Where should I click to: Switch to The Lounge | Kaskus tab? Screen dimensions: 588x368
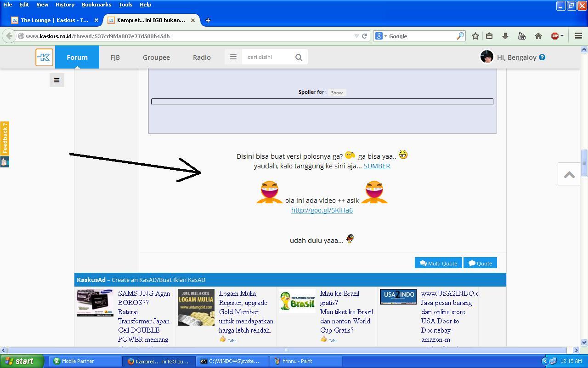[x=55, y=20]
